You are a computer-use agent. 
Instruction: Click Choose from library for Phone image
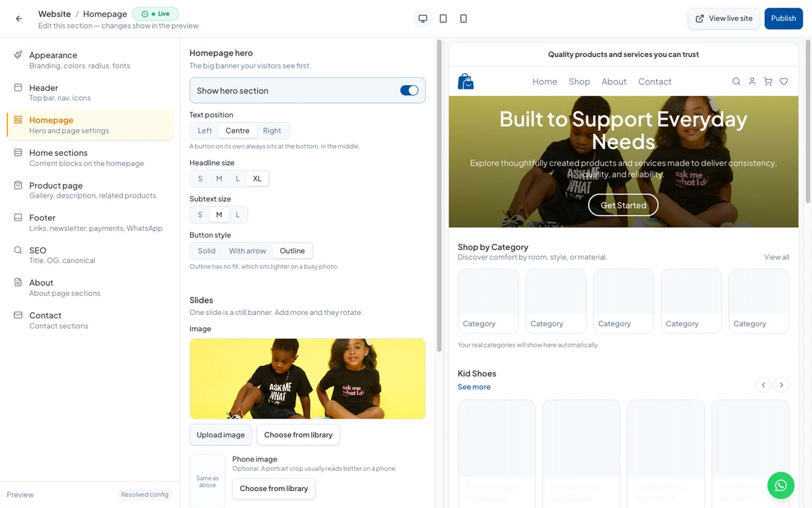point(273,488)
